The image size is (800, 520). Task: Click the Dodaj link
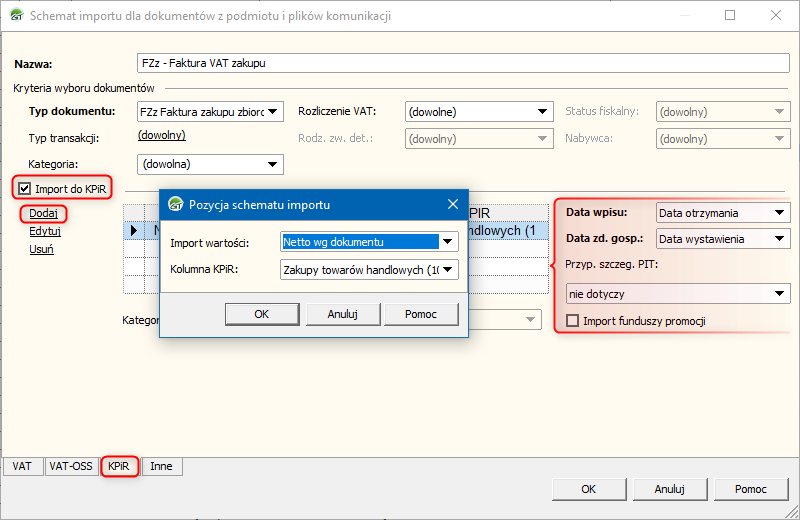point(44,213)
